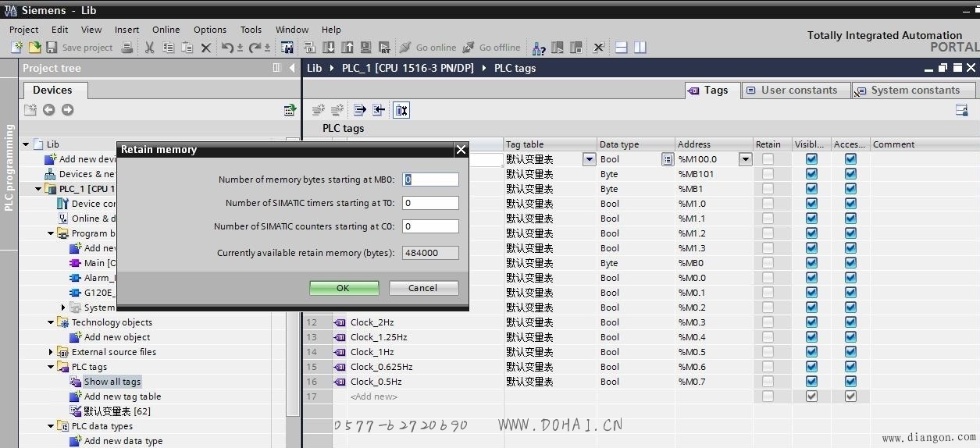Click the Start CPU icon
The width and height of the screenshot is (980, 448).
tap(558, 48)
